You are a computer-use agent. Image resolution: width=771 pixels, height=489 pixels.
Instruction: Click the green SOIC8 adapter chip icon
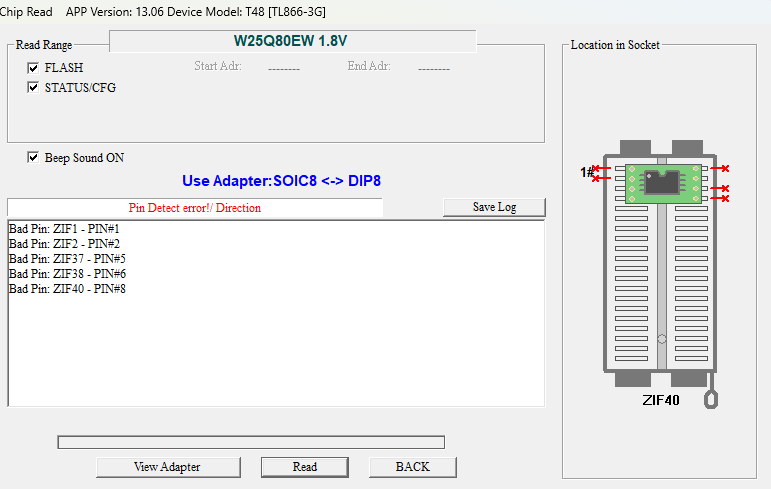[x=661, y=183]
